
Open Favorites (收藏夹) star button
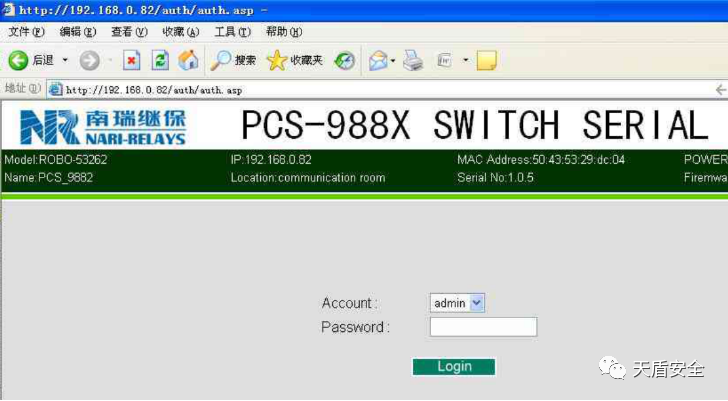[295, 61]
